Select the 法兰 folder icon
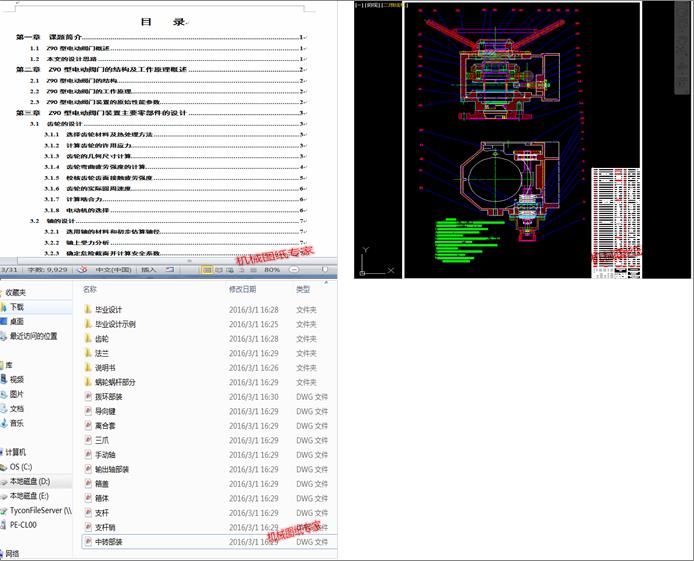Screen dimensions: 694x561 coord(88,353)
